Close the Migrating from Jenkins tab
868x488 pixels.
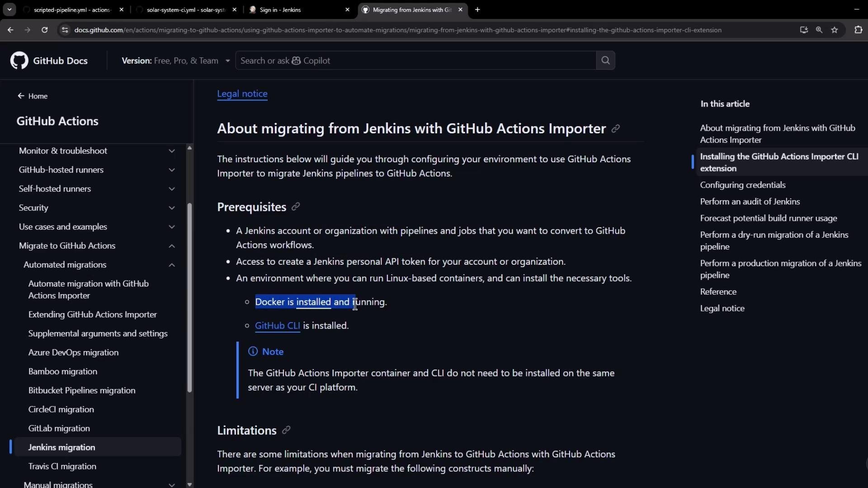click(x=460, y=9)
